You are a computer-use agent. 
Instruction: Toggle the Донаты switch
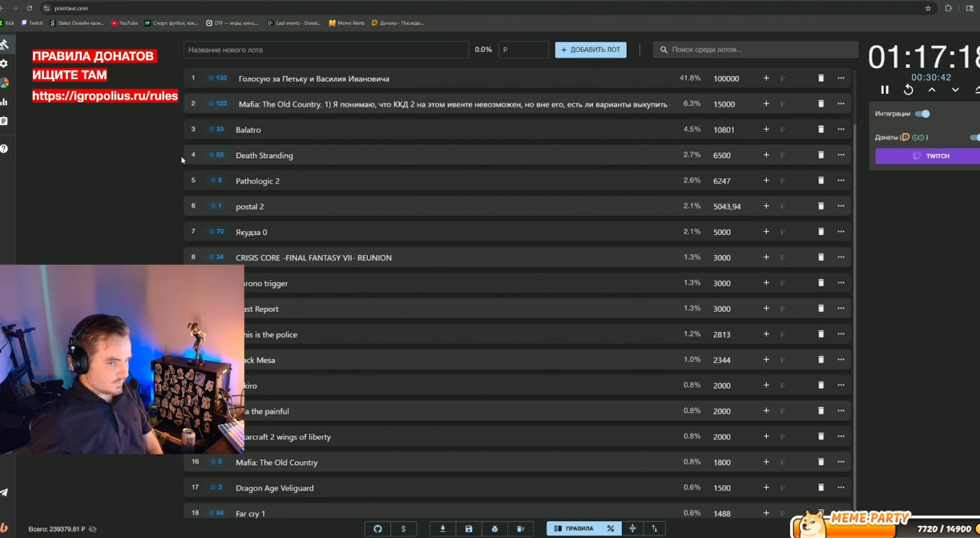[x=974, y=137]
